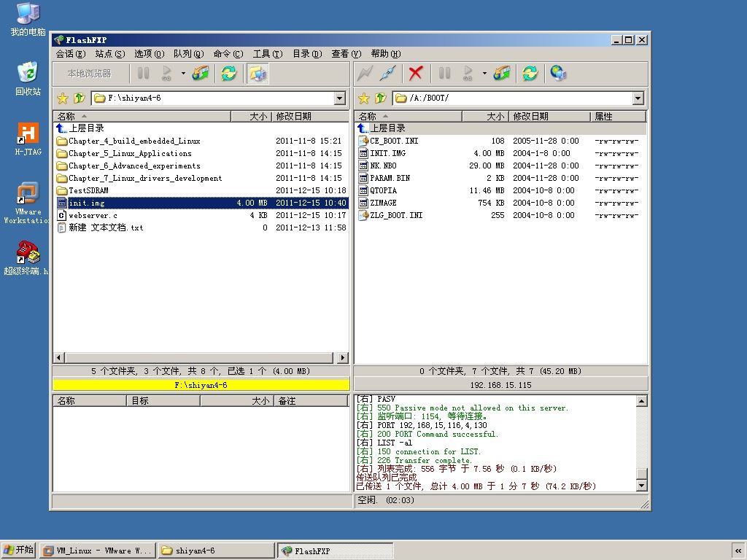The height and width of the screenshot is (560, 747).
Task: Pause the local pane transfer
Action: click(143, 74)
